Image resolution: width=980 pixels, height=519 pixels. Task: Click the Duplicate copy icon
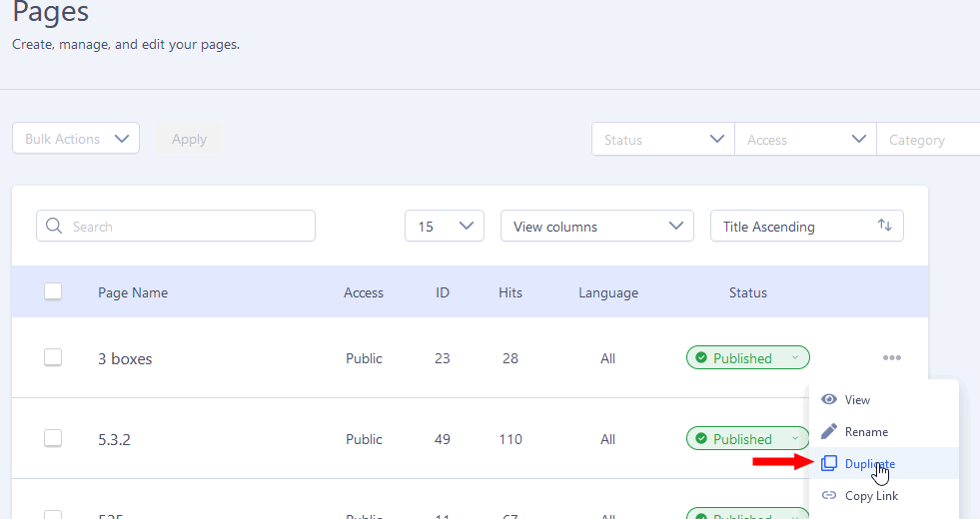tap(828, 463)
